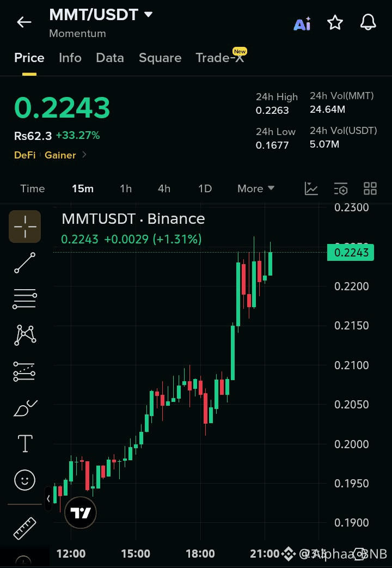The width and height of the screenshot is (392, 568).
Task: Tap the 0.2100 price axis label
Action: 351,365
